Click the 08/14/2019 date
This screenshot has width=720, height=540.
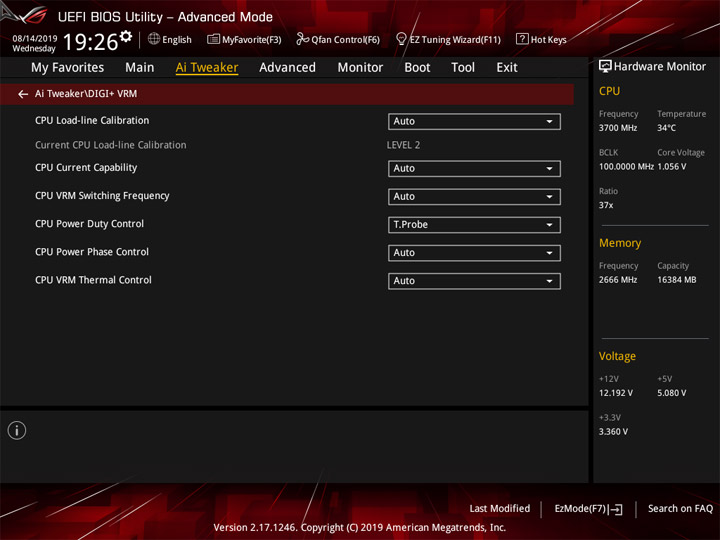(35, 38)
